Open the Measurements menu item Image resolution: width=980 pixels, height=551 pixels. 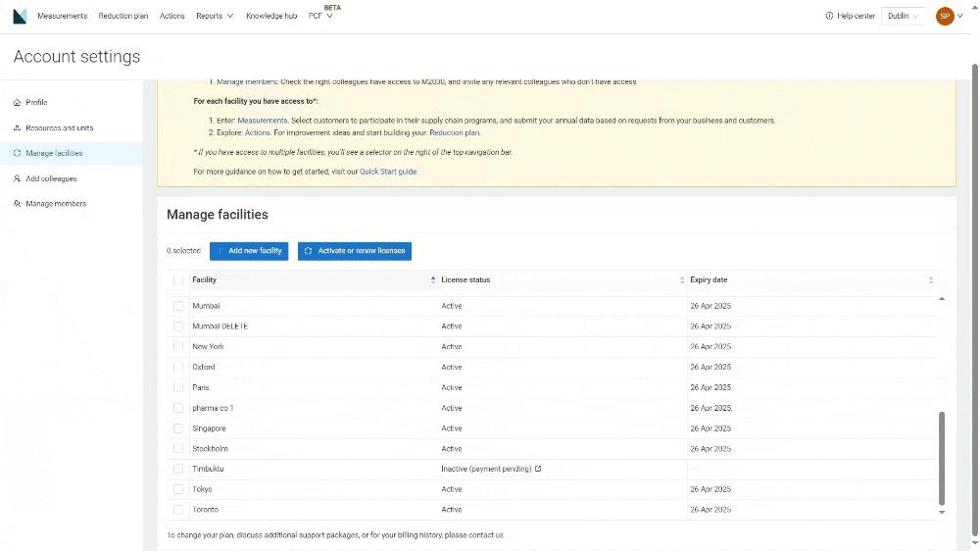(62, 16)
